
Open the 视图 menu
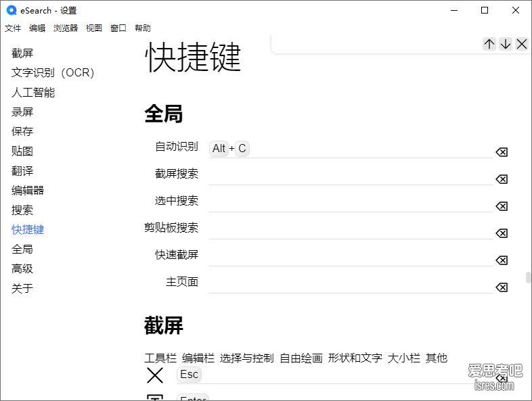click(94, 28)
